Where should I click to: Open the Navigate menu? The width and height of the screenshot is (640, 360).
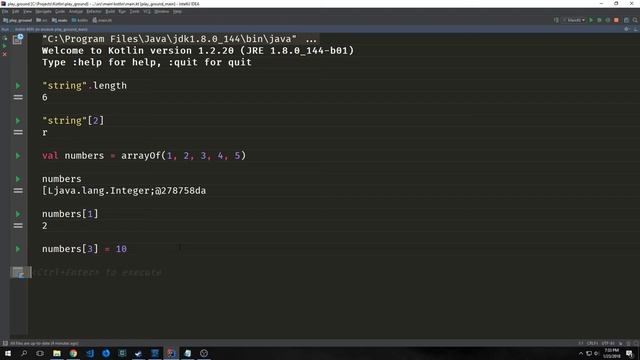[43, 11]
